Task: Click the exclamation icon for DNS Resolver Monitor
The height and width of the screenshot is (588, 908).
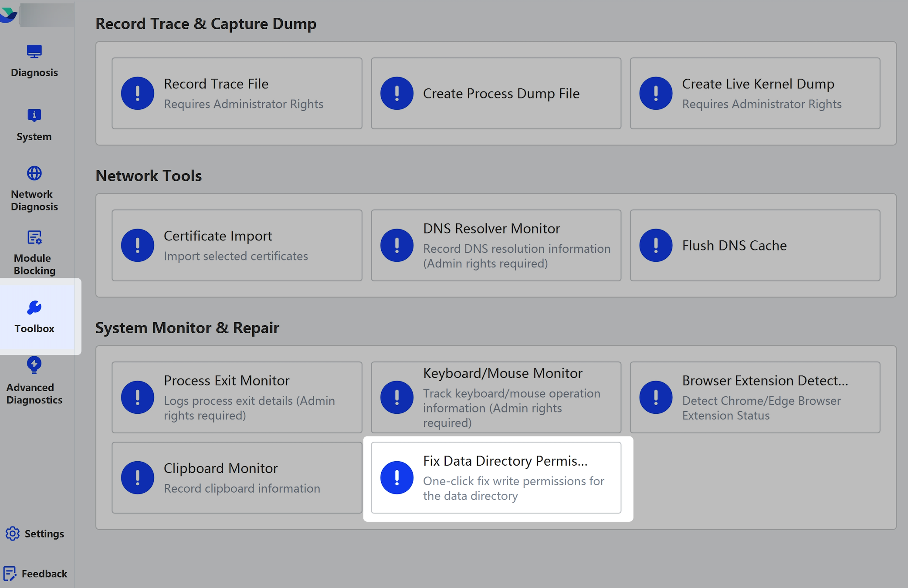Action: pyautogui.click(x=397, y=245)
